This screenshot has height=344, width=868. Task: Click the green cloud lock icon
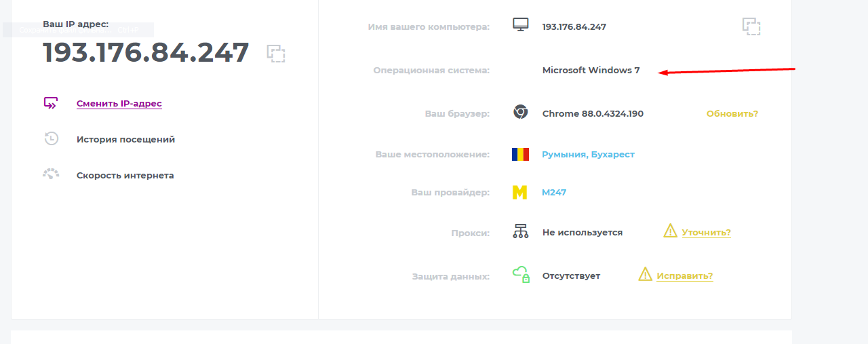[521, 274]
